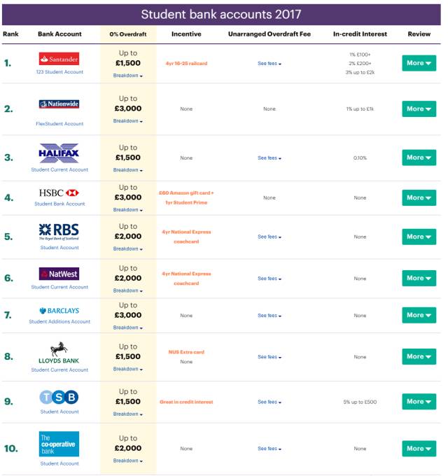Open More review for TSB
448x476 pixels.
[419, 402]
